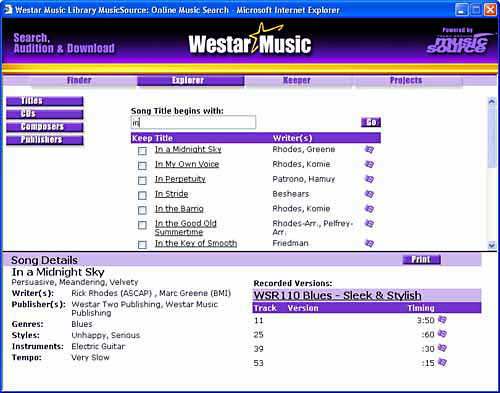Check Keep box for In a Midnight Sky
This screenshot has width=500, height=393.
coord(142,151)
